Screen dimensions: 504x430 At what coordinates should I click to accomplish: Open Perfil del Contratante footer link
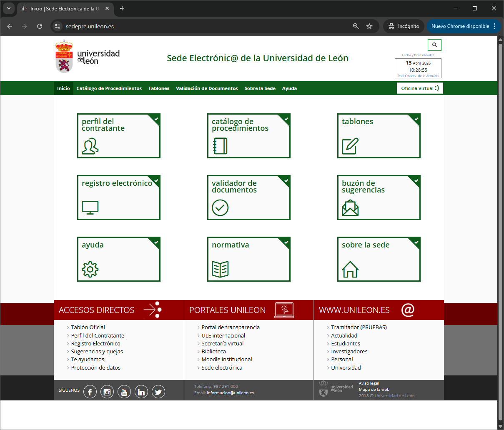click(x=98, y=335)
